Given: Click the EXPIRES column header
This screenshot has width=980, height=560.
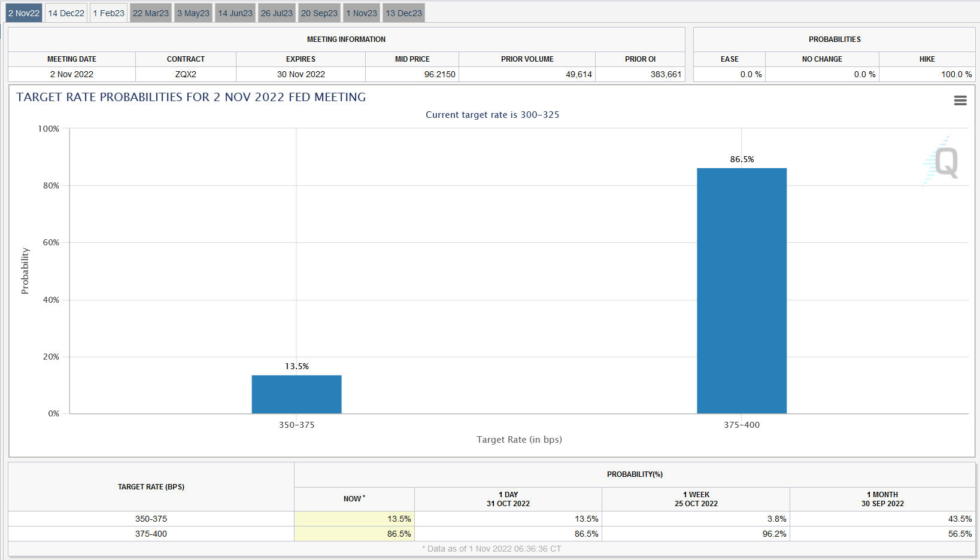Looking at the screenshot, I should click(x=301, y=59).
